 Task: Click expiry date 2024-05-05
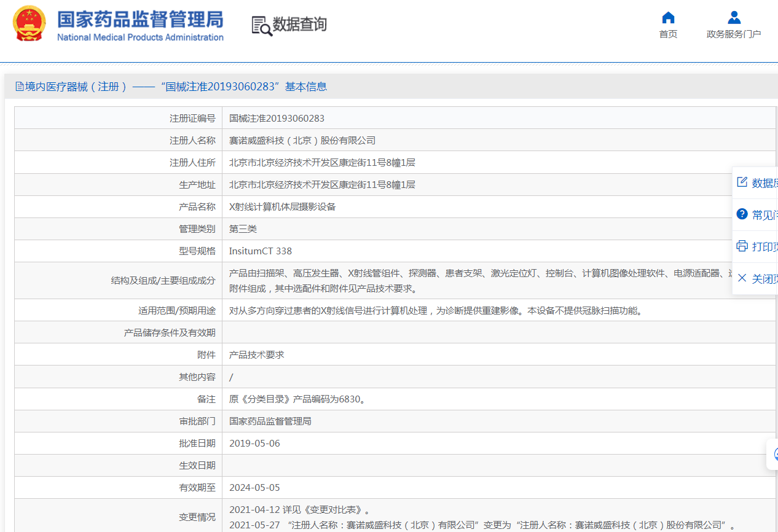(254, 488)
